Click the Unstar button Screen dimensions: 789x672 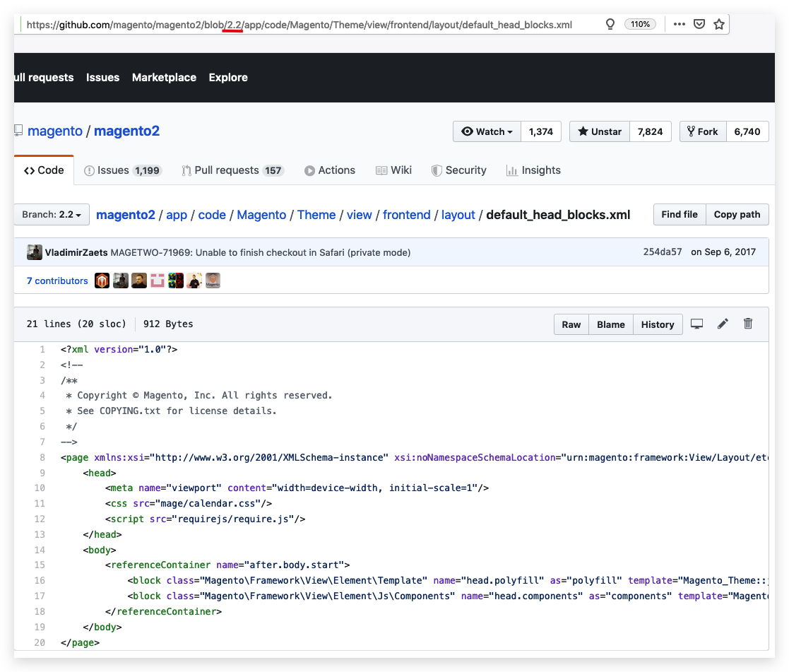click(x=600, y=131)
